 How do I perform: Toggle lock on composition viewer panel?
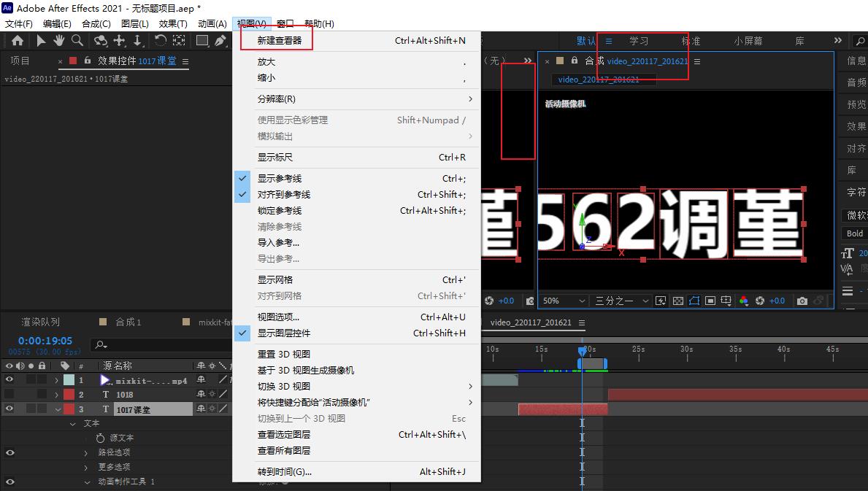(575, 61)
